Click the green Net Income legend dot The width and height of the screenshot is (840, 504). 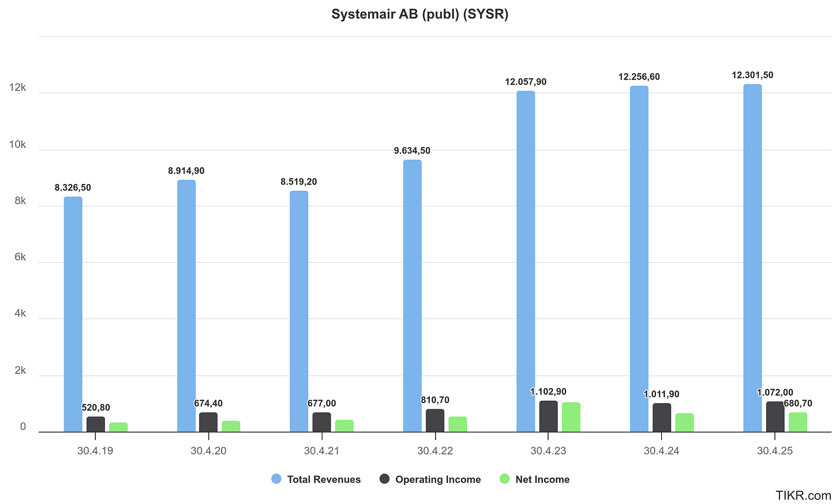pyautogui.click(x=504, y=479)
